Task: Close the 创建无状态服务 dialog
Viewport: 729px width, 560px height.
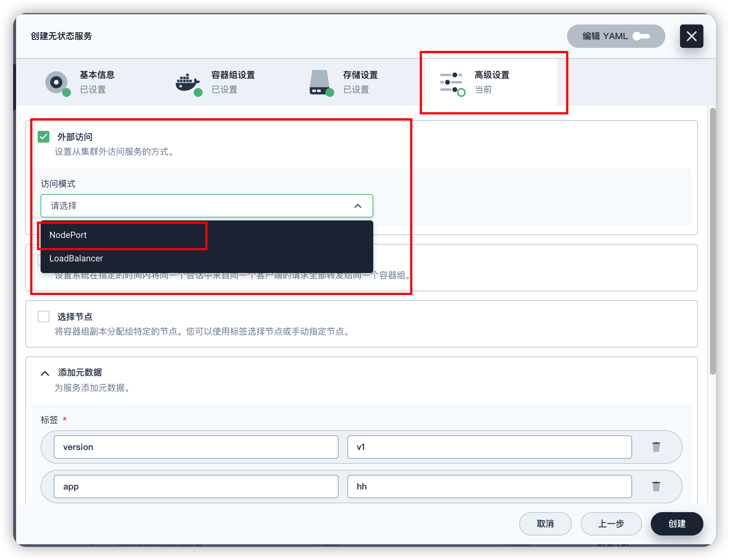Action: click(x=691, y=36)
